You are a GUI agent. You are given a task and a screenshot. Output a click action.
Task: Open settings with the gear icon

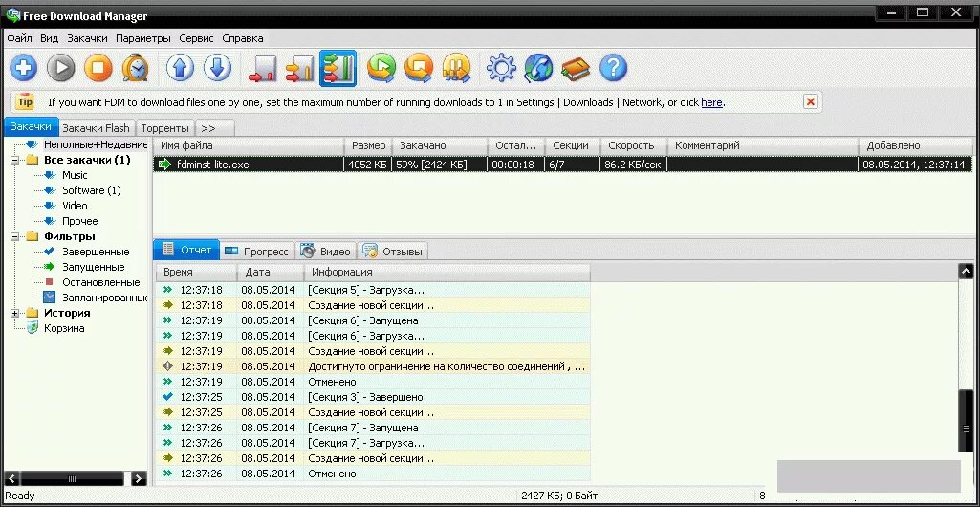pyautogui.click(x=501, y=68)
